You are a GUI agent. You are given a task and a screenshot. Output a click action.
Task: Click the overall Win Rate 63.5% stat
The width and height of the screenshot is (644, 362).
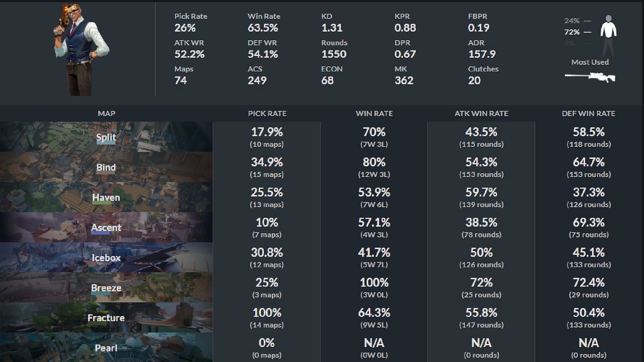click(x=263, y=28)
